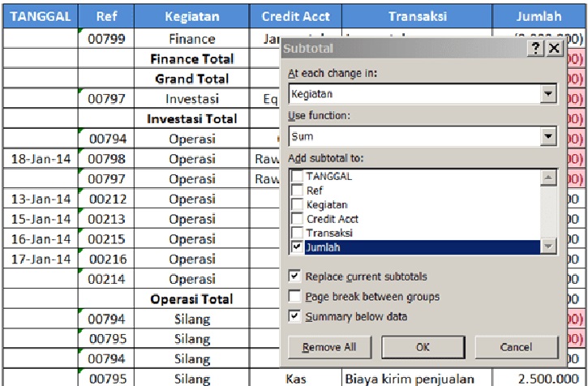Tick the Kegiatan subtotal checkbox
588x386 pixels.
(297, 204)
